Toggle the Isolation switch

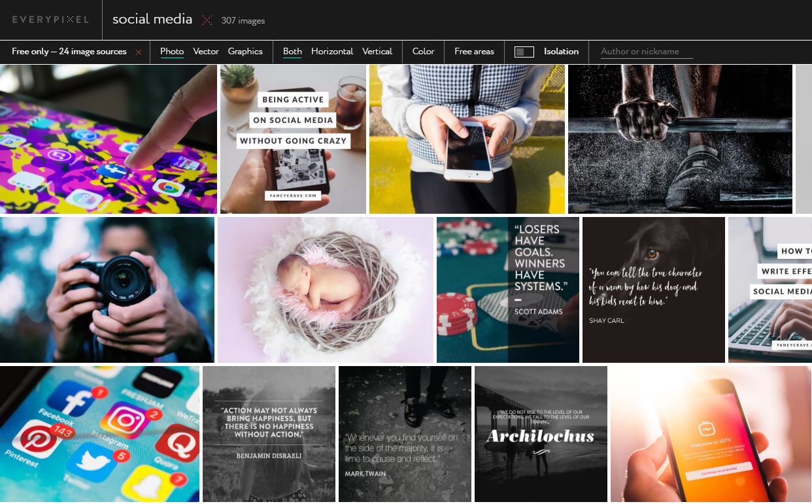tap(524, 52)
